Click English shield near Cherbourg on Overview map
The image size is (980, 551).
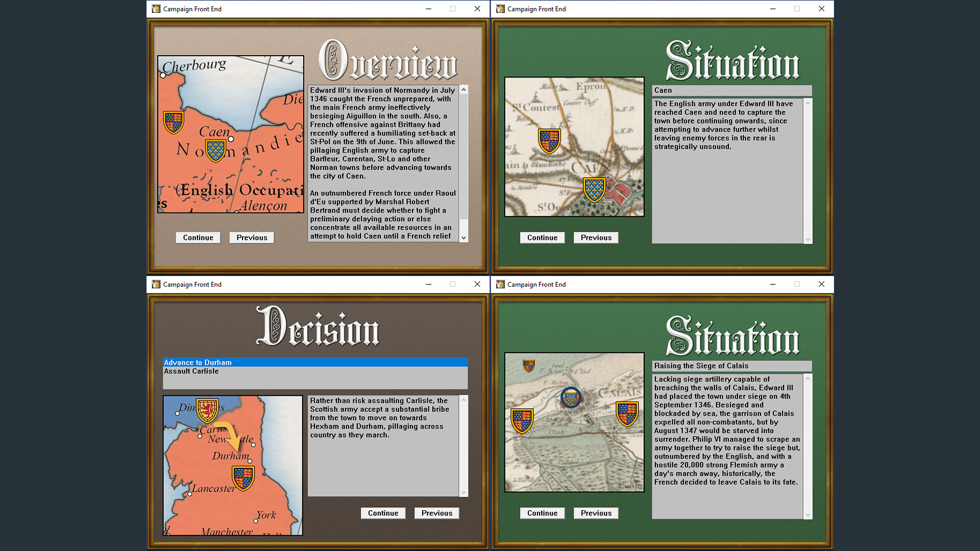click(x=174, y=122)
